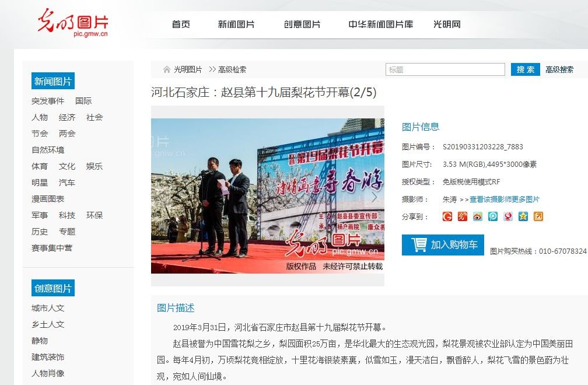
Task: Share to QQ Zone star icon
Action: (x=523, y=216)
